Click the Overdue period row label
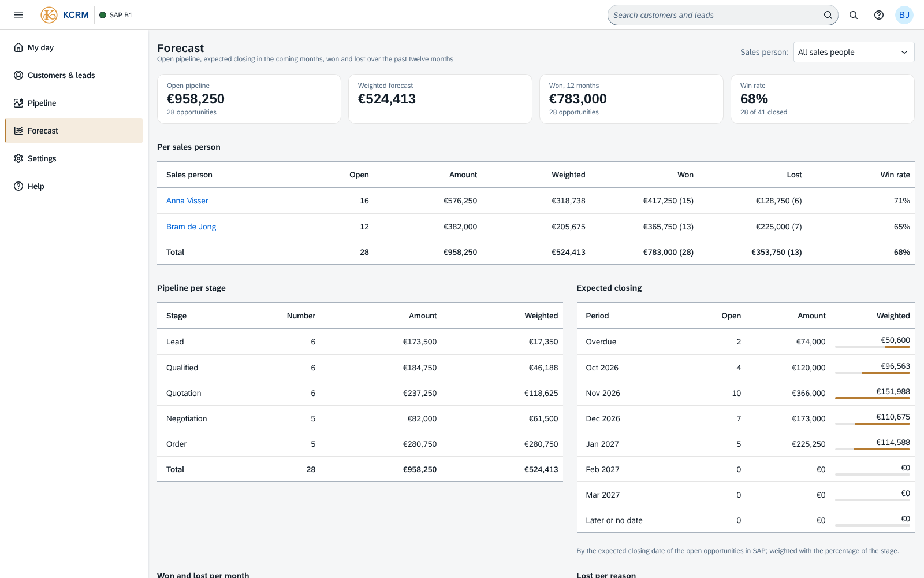Image resolution: width=924 pixels, height=578 pixels. pos(601,342)
